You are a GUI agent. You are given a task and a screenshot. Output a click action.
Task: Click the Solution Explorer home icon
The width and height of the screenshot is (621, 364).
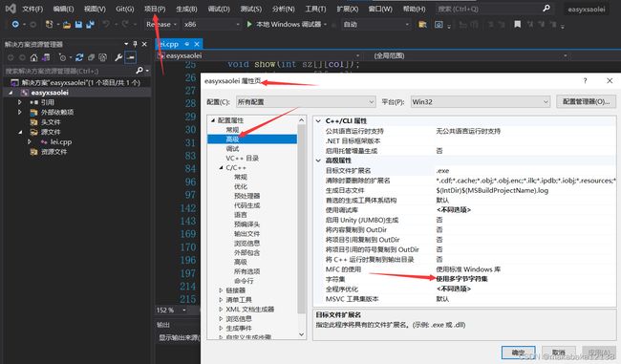[33, 58]
